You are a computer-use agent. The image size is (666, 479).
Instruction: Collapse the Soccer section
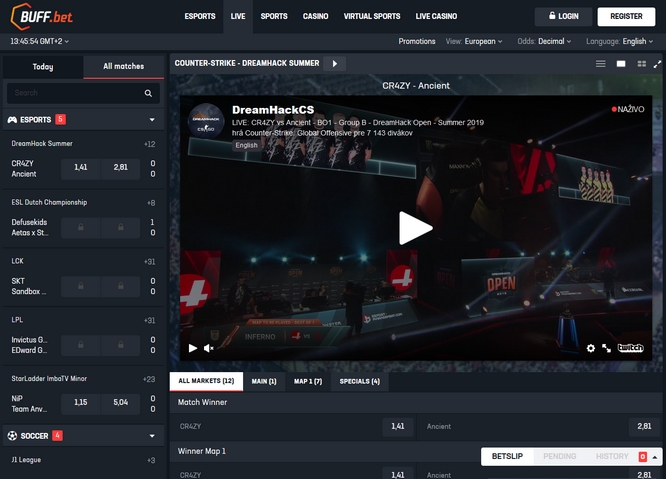point(152,436)
